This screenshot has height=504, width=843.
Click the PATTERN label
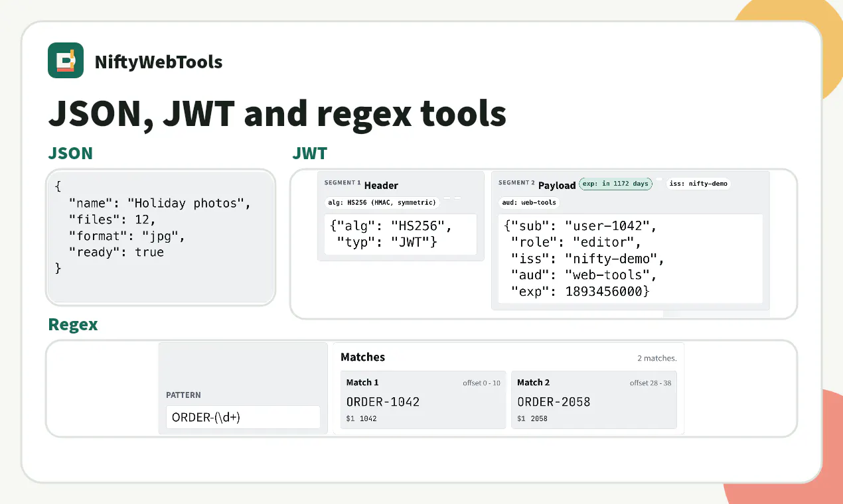(x=183, y=395)
